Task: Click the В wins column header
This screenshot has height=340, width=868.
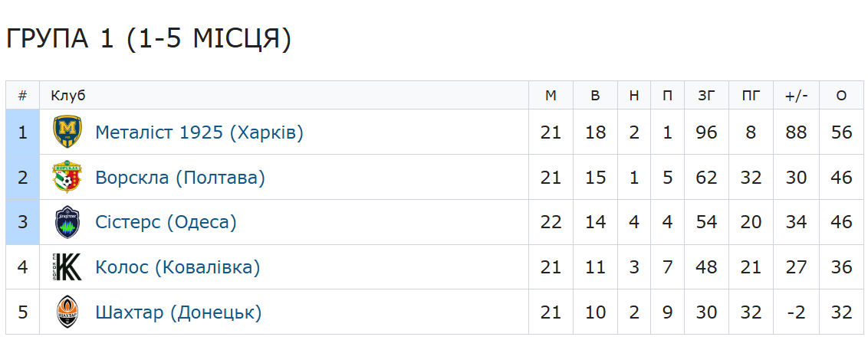Action: [x=596, y=96]
